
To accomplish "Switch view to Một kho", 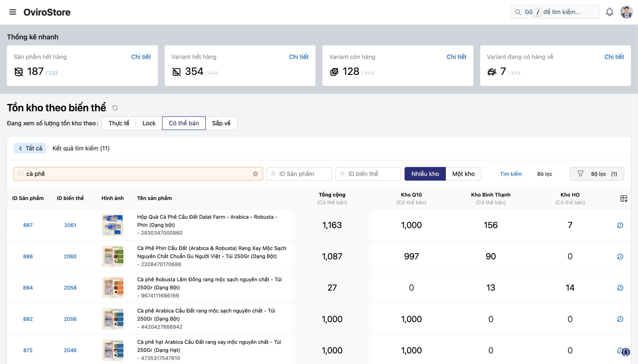I will pos(463,174).
